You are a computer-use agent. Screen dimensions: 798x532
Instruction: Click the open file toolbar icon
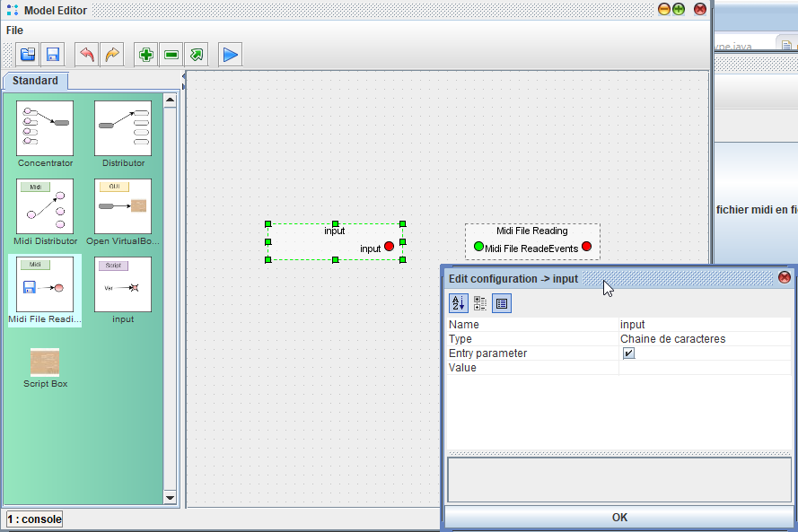[28, 55]
